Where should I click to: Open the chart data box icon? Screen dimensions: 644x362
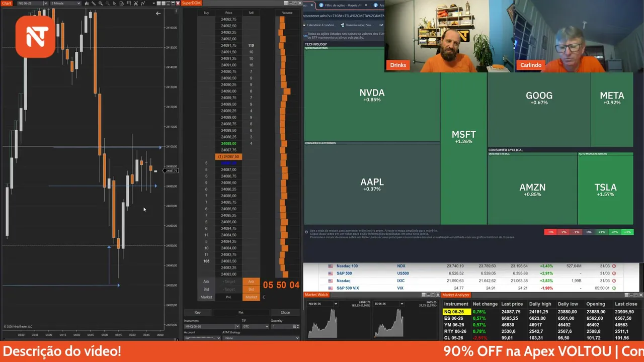(122, 4)
